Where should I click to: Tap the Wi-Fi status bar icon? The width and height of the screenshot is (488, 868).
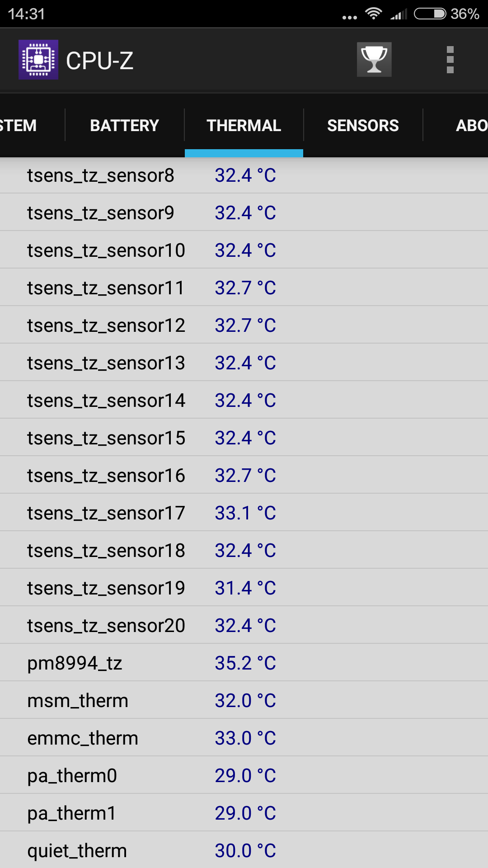pos(374,14)
